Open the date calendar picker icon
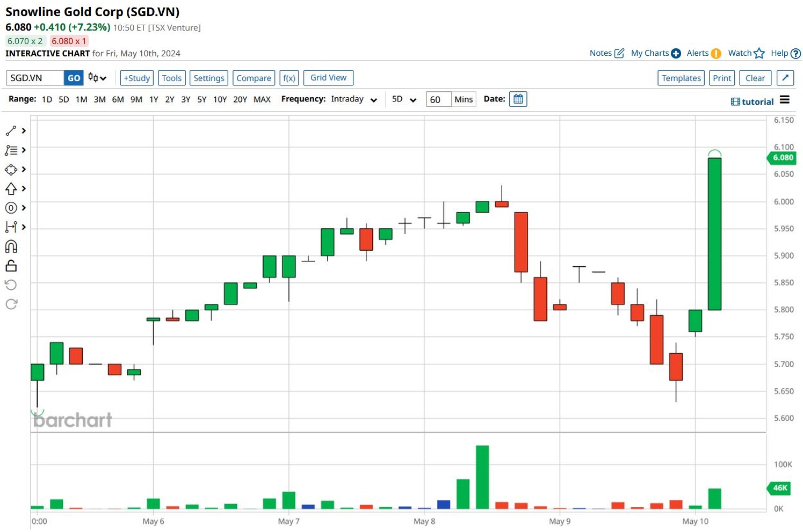This screenshot has width=803, height=532. [518, 99]
